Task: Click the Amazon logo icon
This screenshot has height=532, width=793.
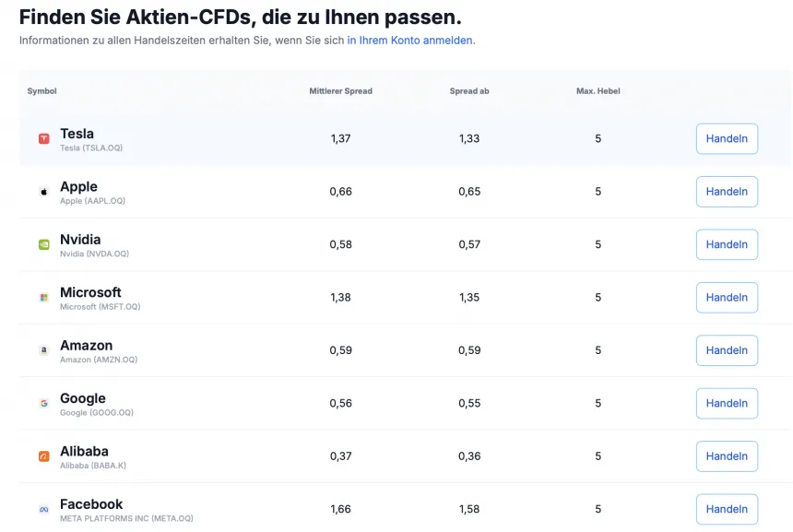Action: [43, 349]
